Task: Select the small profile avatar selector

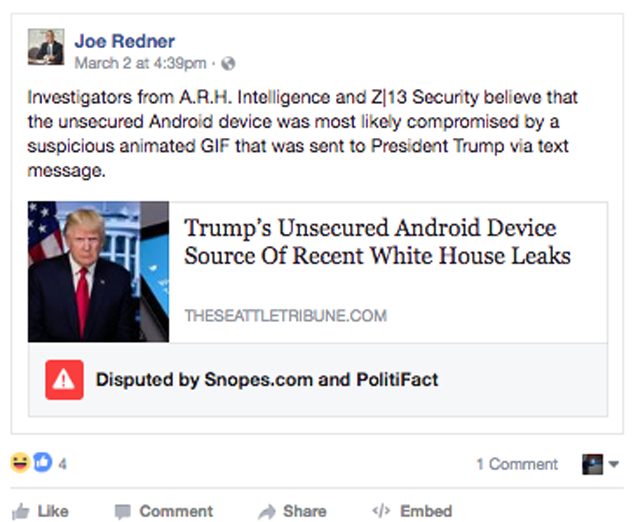Action: [592, 464]
